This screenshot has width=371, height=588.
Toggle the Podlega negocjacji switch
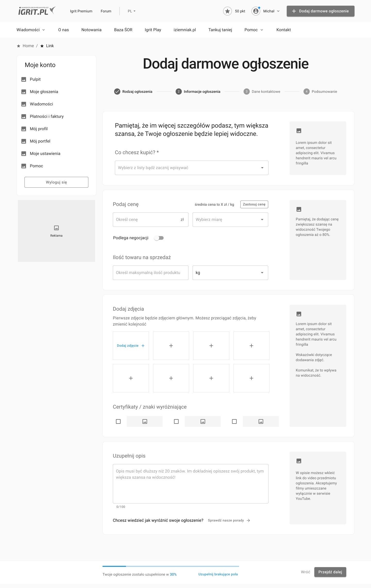coord(159,238)
